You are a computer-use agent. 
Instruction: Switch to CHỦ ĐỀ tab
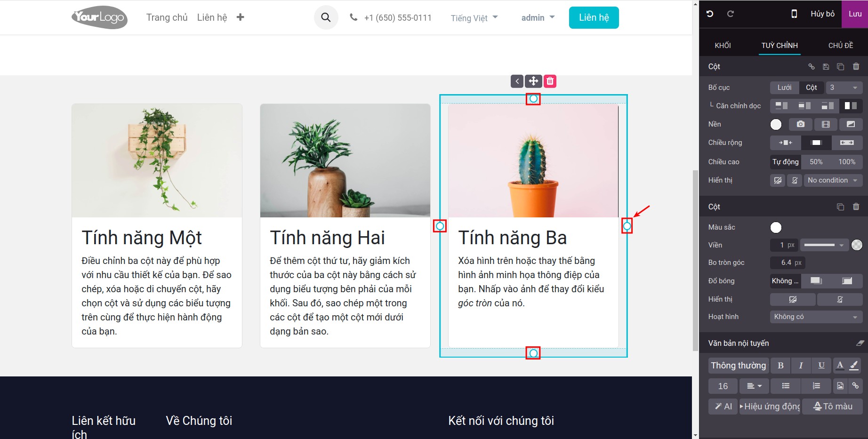click(x=841, y=46)
